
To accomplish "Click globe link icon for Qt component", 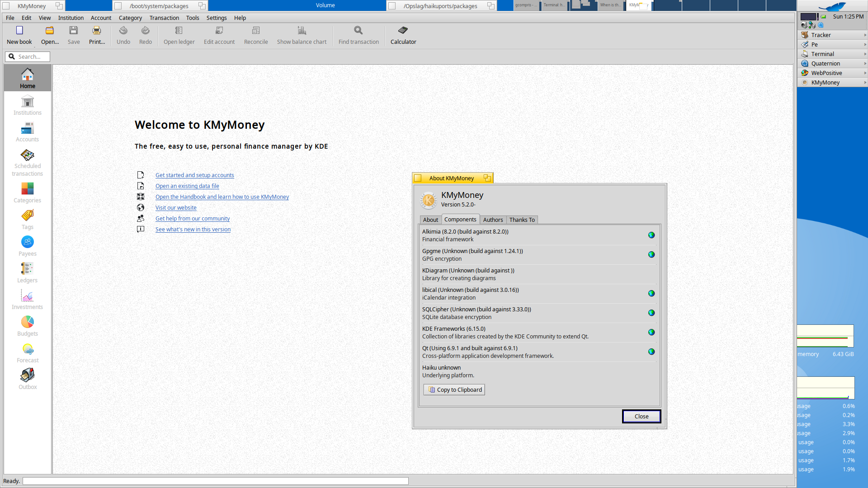I will 651,352.
